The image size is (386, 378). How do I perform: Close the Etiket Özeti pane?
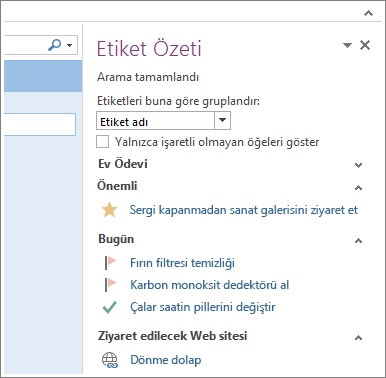(x=365, y=45)
